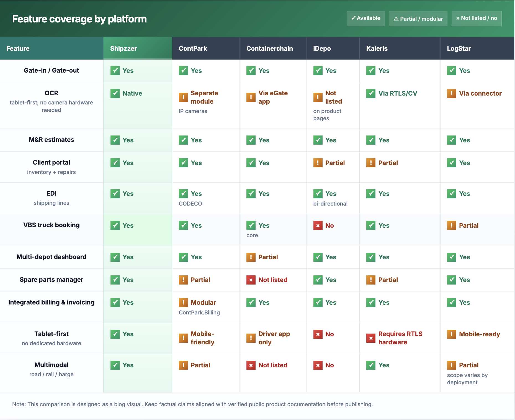The height and width of the screenshot is (420, 515).
Task: Click the IP cameras note under ContPark OCR
Action: point(193,111)
